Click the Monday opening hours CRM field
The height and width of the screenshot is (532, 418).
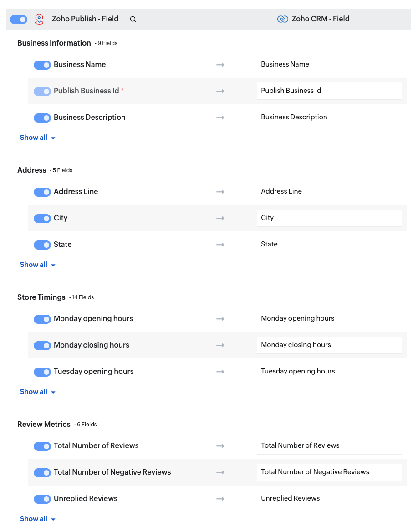(x=329, y=318)
